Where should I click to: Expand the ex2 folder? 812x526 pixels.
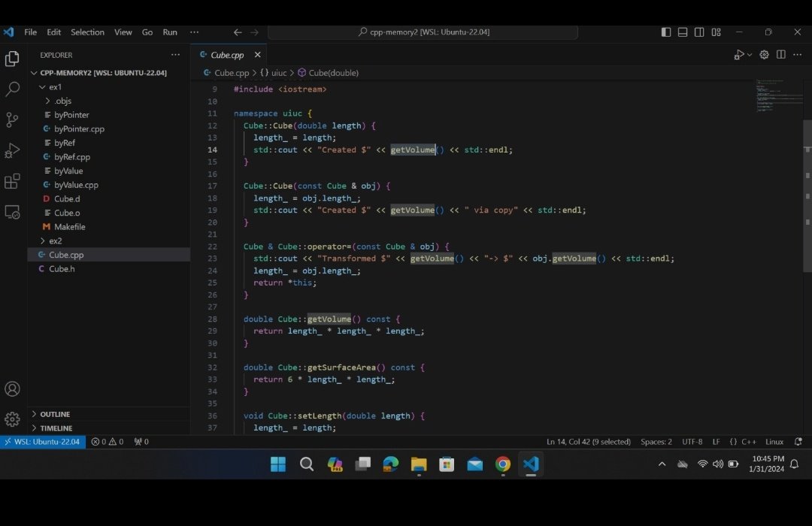point(109,240)
